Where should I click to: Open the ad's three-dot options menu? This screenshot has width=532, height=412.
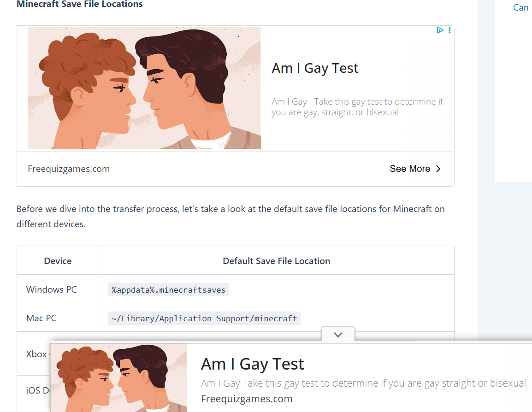click(449, 30)
